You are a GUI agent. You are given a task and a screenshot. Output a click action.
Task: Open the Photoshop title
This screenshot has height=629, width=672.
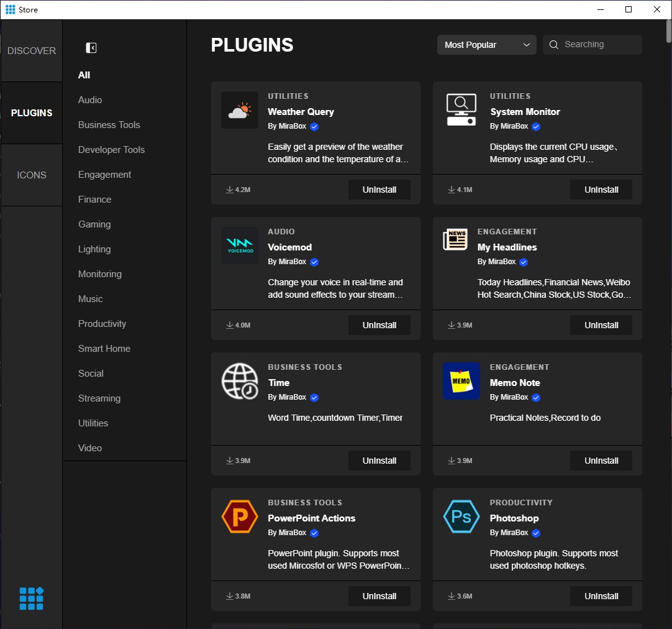pos(514,518)
